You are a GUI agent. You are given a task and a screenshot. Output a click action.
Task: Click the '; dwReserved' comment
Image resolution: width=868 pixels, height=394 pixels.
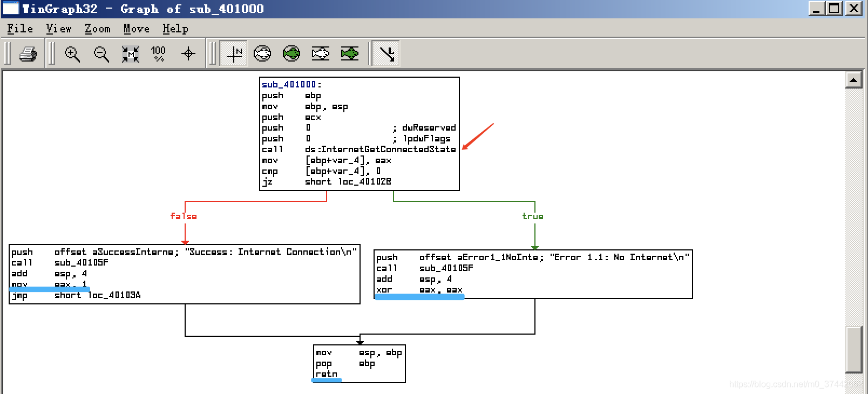[424, 128]
